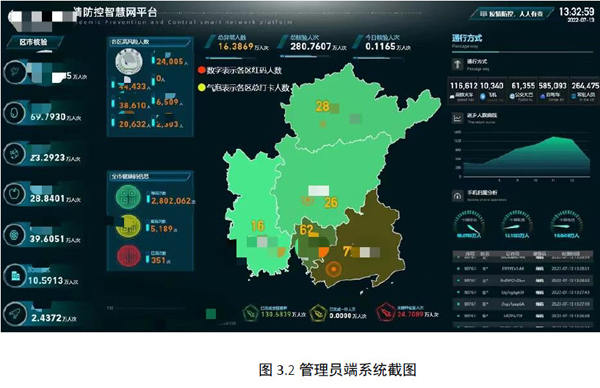The width and height of the screenshot is (600, 388).
Task: Click the apple icon beside 28.8401
Action: [15, 194]
